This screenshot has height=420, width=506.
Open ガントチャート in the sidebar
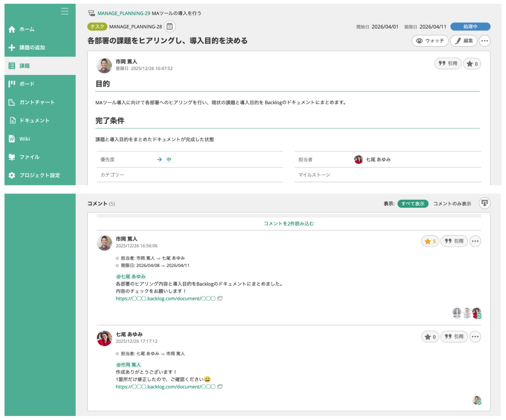click(40, 102)
